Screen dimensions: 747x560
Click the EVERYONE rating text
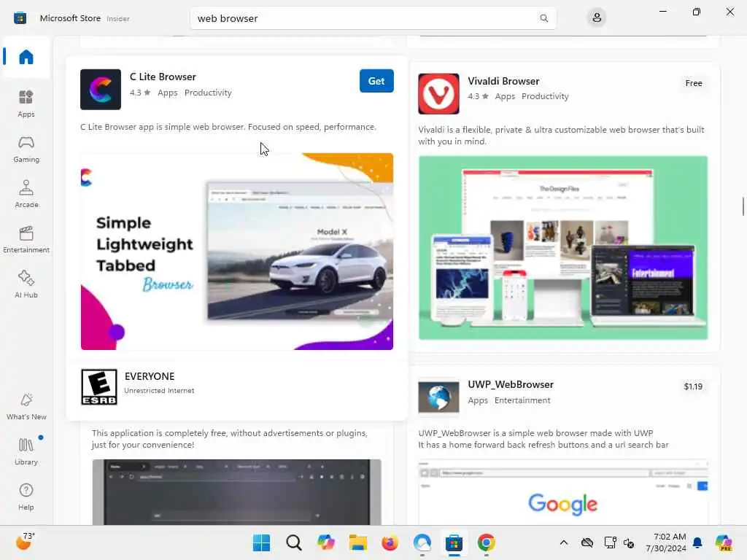150,376
